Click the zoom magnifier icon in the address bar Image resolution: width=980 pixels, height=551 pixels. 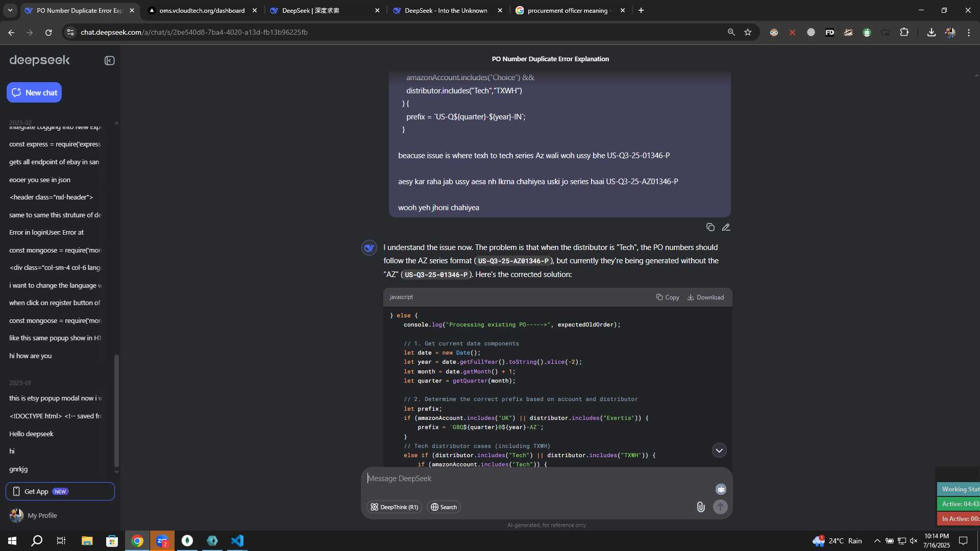click(731, 32)
